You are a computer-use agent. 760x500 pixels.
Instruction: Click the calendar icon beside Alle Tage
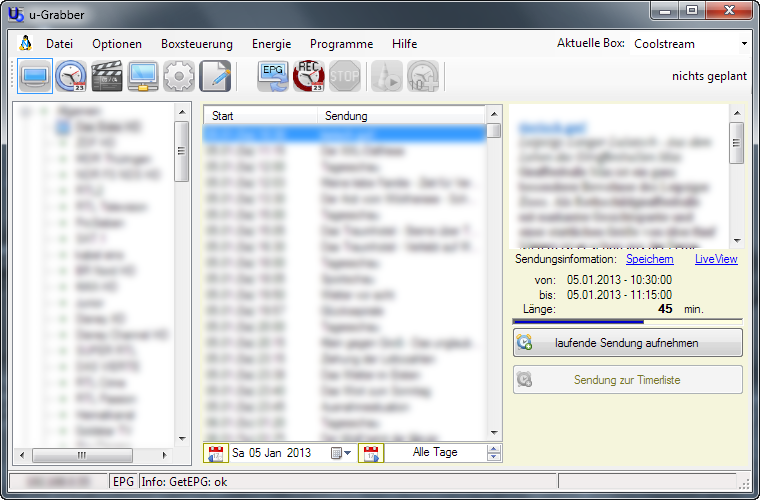click(x=371, y=453)
